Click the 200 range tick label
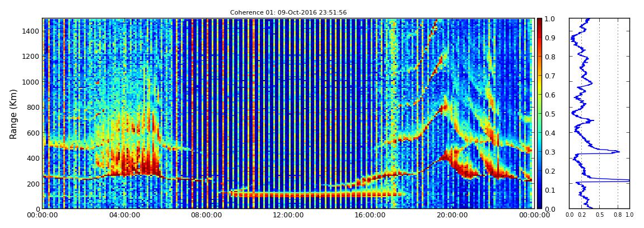This screenshot has width=644, height=228. click(32, 184)
